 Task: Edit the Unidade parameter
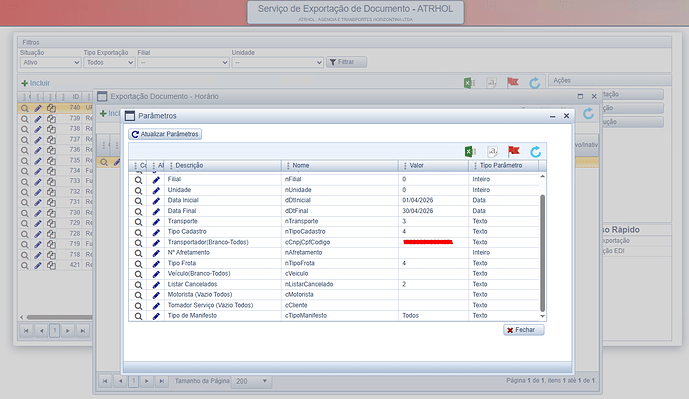pos(156,190)
